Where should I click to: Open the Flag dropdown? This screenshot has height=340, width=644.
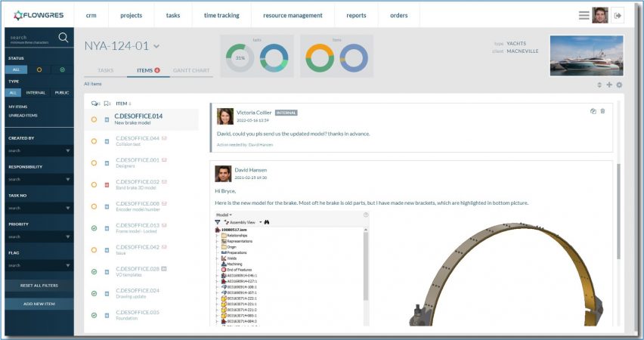pyautogui.click(x=39, y=266)
